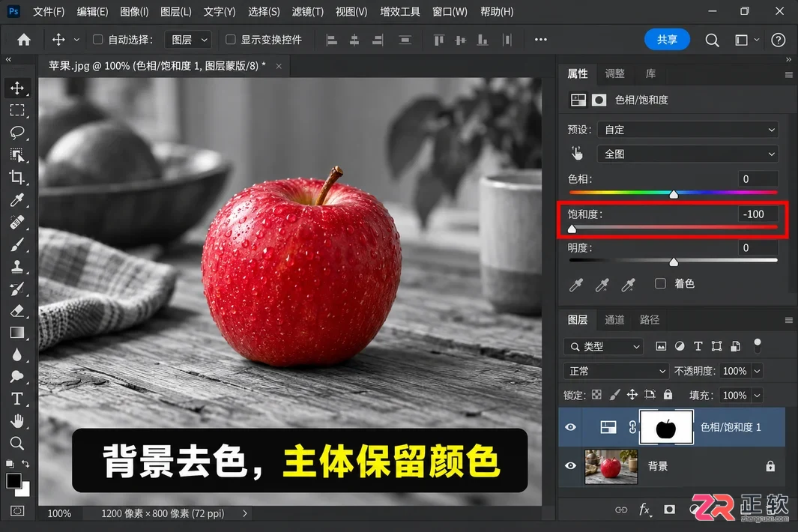Select the Brush tool

point(17,244)
